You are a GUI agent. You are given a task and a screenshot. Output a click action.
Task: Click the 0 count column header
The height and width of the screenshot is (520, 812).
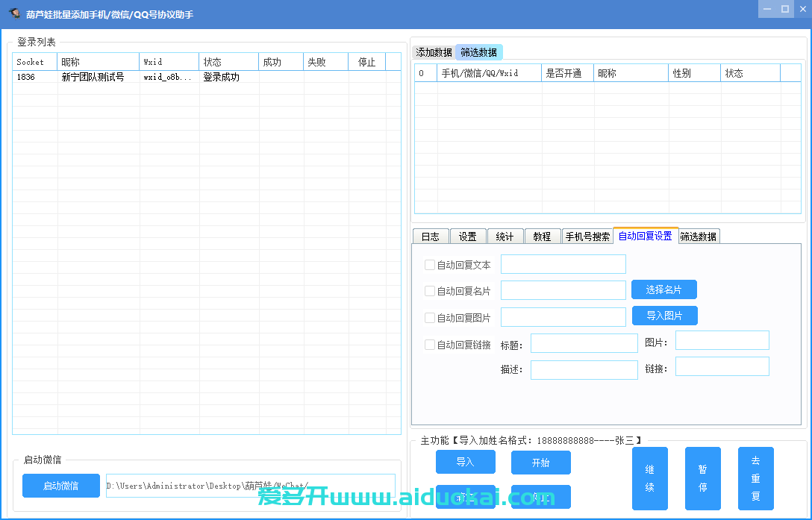click(x=426, y=73)
